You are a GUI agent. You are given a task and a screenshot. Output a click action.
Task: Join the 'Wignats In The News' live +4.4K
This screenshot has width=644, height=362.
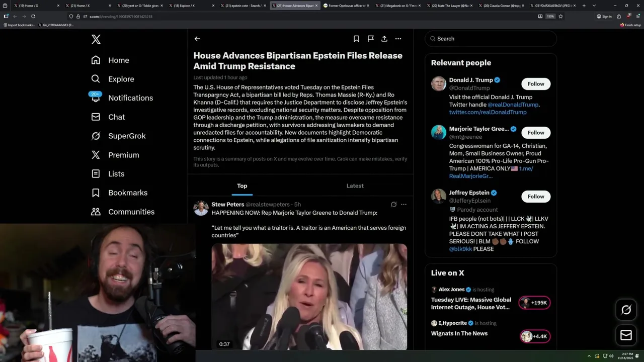[x=534, y=336]
